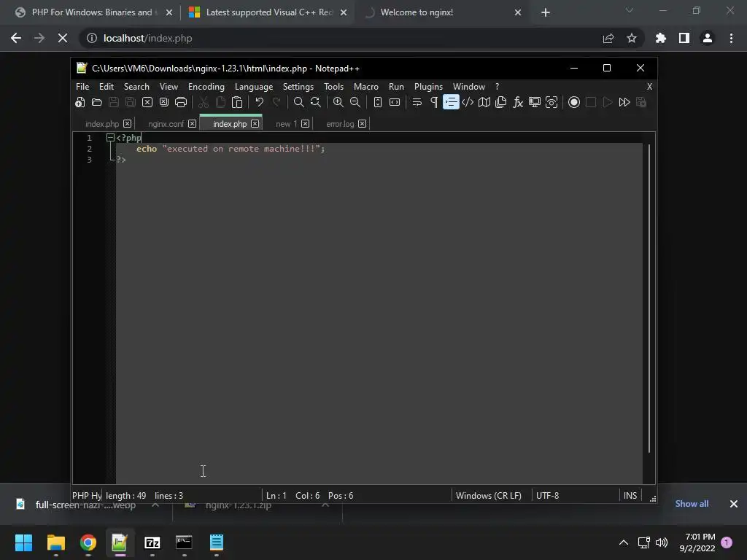The width and height of the screenshot is (747, 560).
Task: Open the Window menu
Action: coord(469,87)
